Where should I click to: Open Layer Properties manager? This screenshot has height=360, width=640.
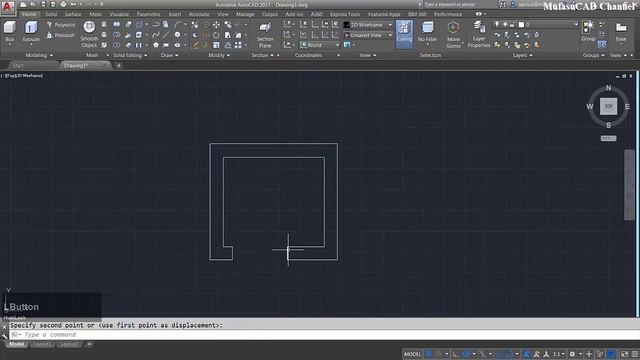coord(479,35)
